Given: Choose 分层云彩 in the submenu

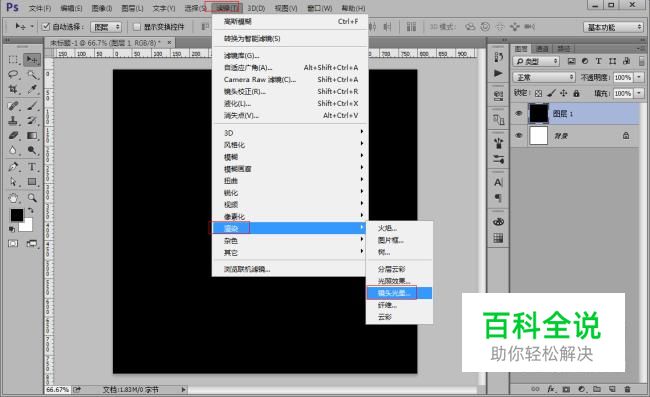Looking at the screenshot, I should click(x=399, y=269).
